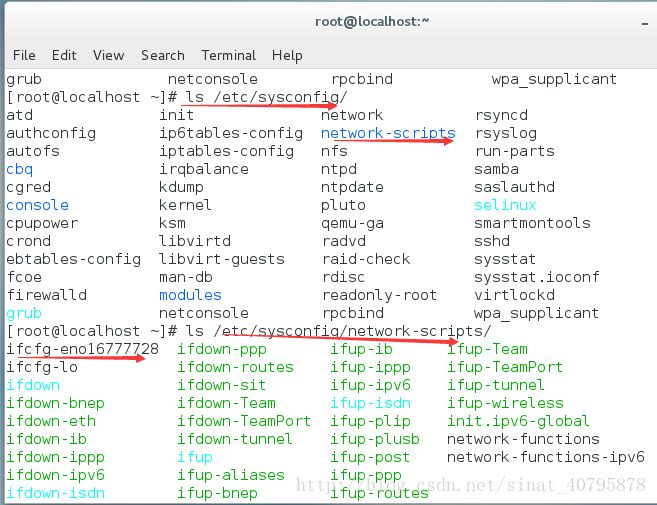Click the authconfig entry in listing
Screen dimensions: 657x505
[51, 133]
